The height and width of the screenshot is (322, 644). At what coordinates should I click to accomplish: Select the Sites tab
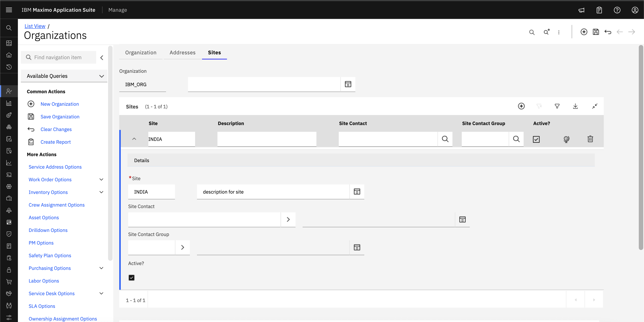tap(214, 52)
